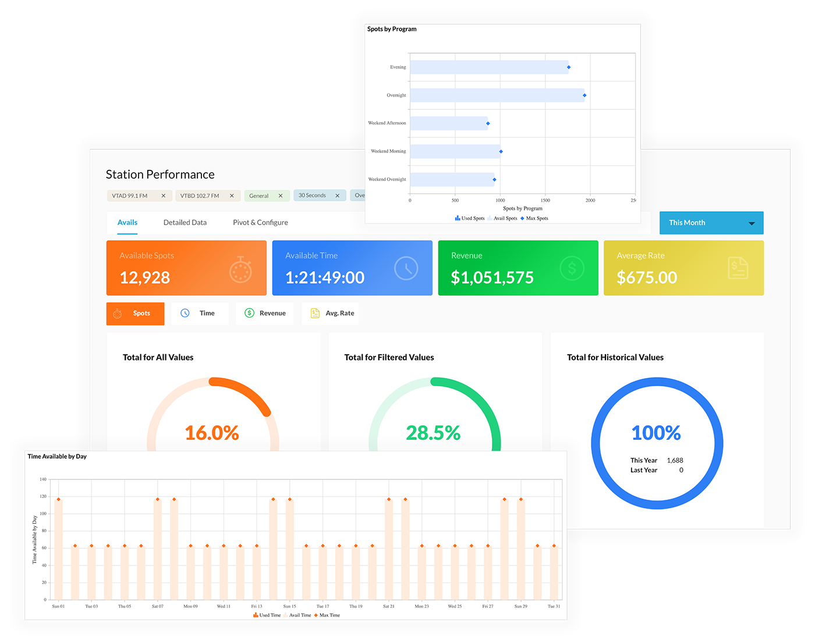815x644 pixels.
Task: Toggle Max Time legend in Time Available chart
Action: [327, 615]
